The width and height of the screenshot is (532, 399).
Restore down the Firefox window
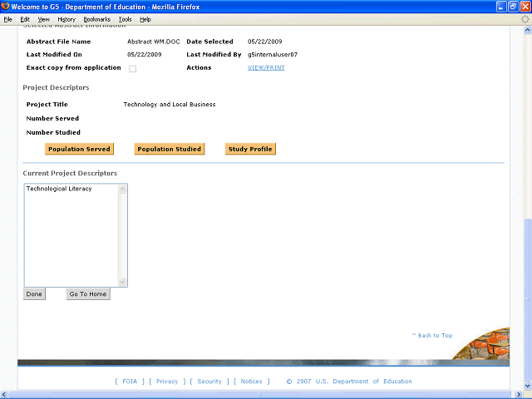pyautogui.click(x=514, y=7)
